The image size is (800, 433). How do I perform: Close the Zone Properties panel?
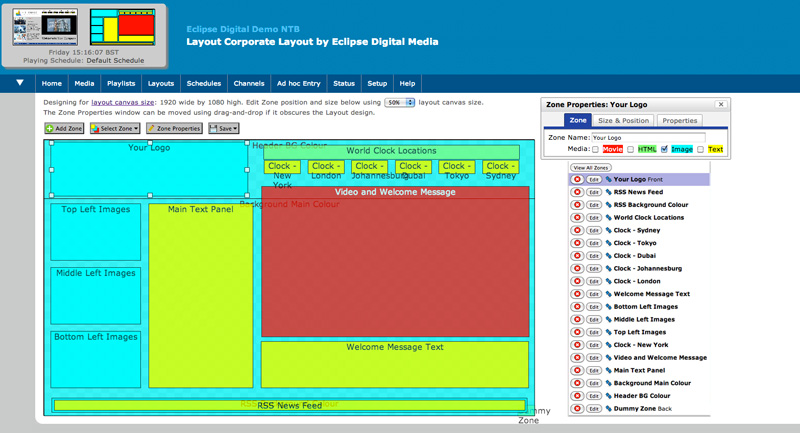(721, 105)
